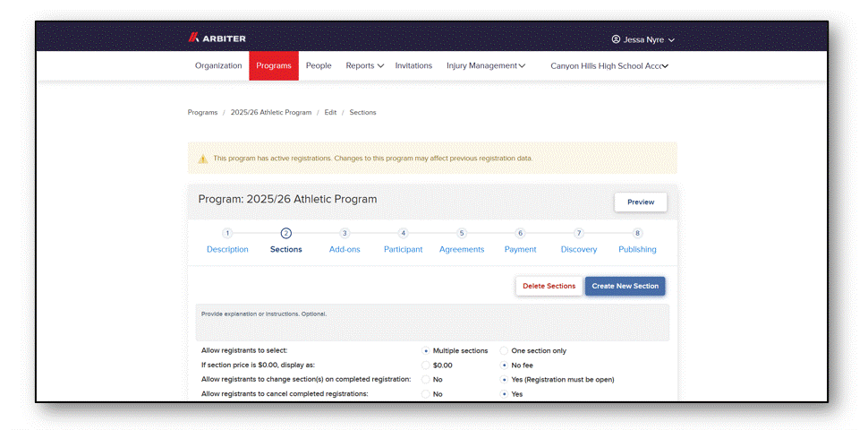This screenshot has height=430, width=868.
Task: Select the Programs tab in navigation
Action: (x=274, y=65)
